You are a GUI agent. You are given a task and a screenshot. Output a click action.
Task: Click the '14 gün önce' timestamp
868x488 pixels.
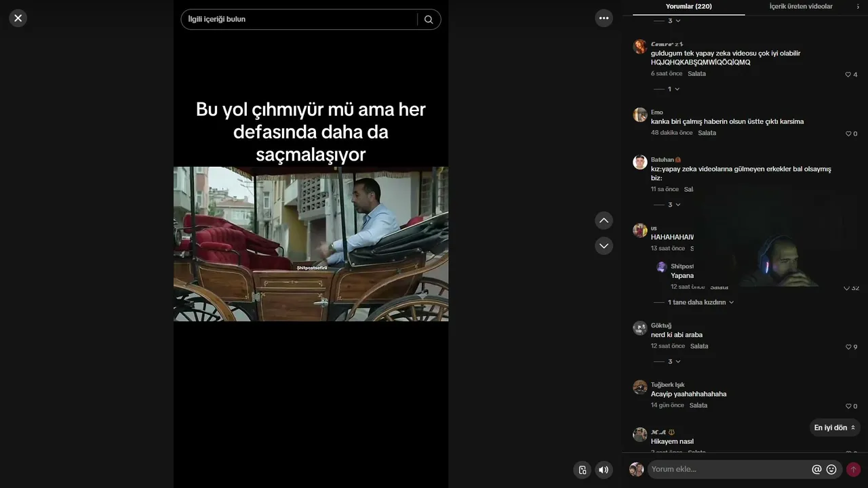pyautogui.click(x=667, y=405)
